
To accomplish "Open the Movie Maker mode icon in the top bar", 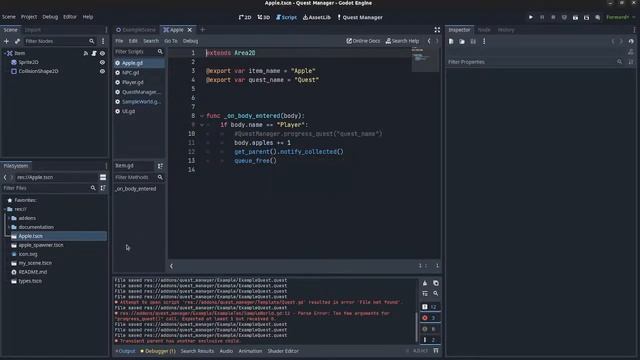I will tap(598, 17).
